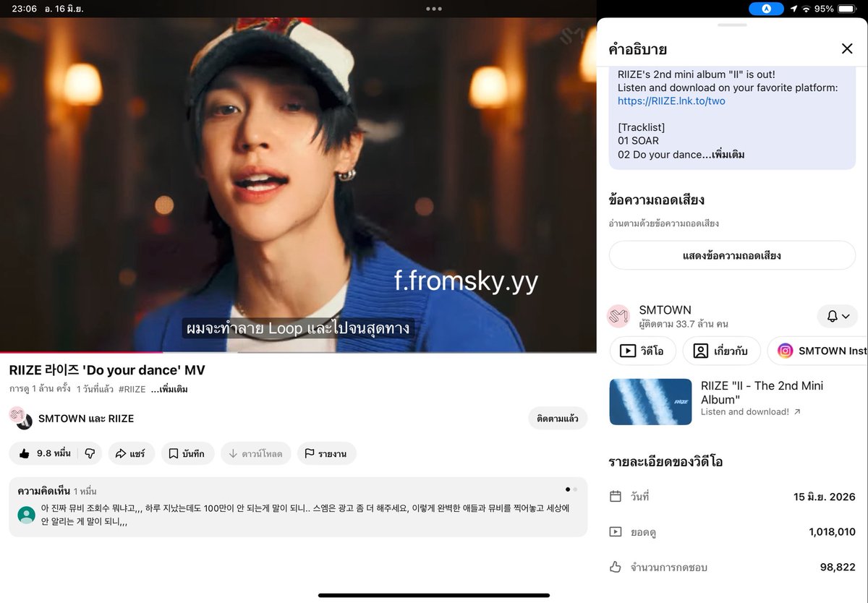This screenshot has width=868, height=603.
Task: Tap subscriber count 33.7 ล้าน คน
Action: point(684,324)
